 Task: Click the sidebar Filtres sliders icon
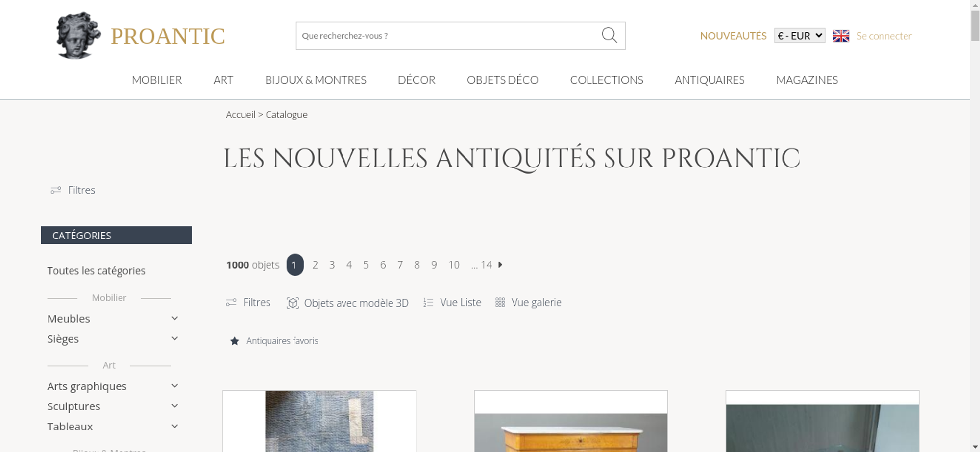[x=56, y=190]
